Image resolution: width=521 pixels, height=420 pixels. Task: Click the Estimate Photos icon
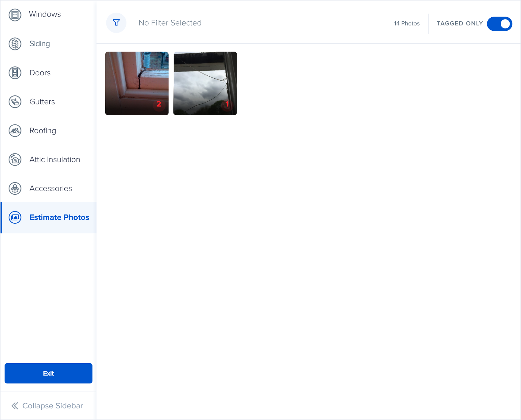click(x=15, y=217)
